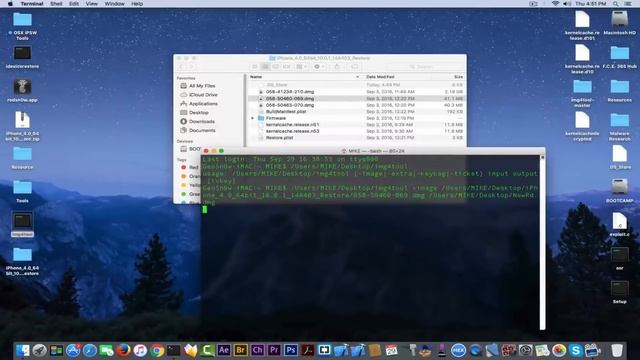Viewport: 640px width, 360px height.
Task: Switch Finder to column view
Action: click(x=276, y=67)
